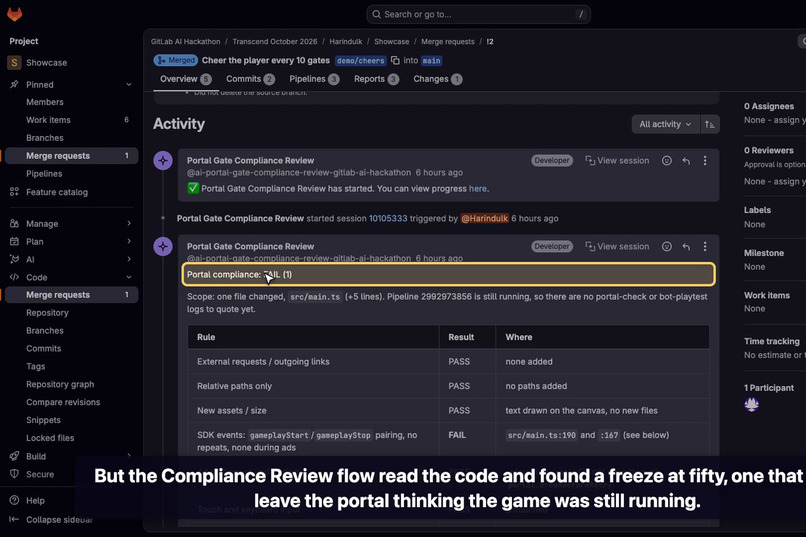Expand the Manage menu
This screenshot has width=806, height=537.
(x=129, y=224)
